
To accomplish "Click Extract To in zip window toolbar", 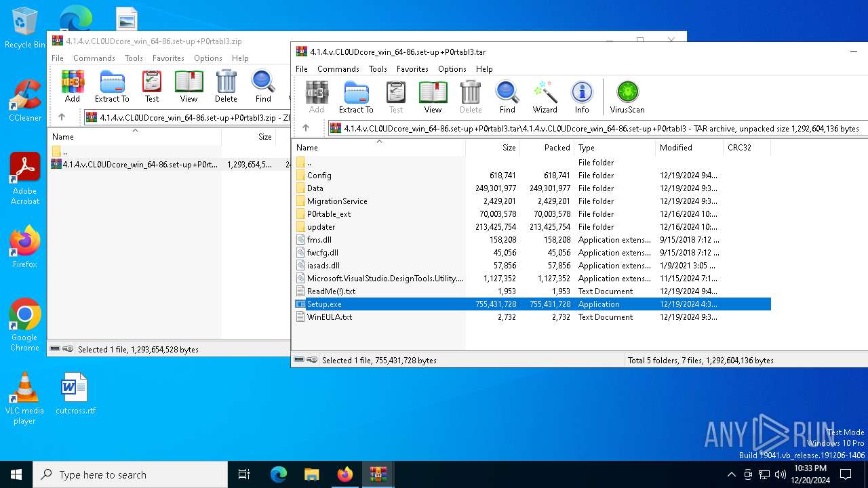I will click(x=112, y=86).
